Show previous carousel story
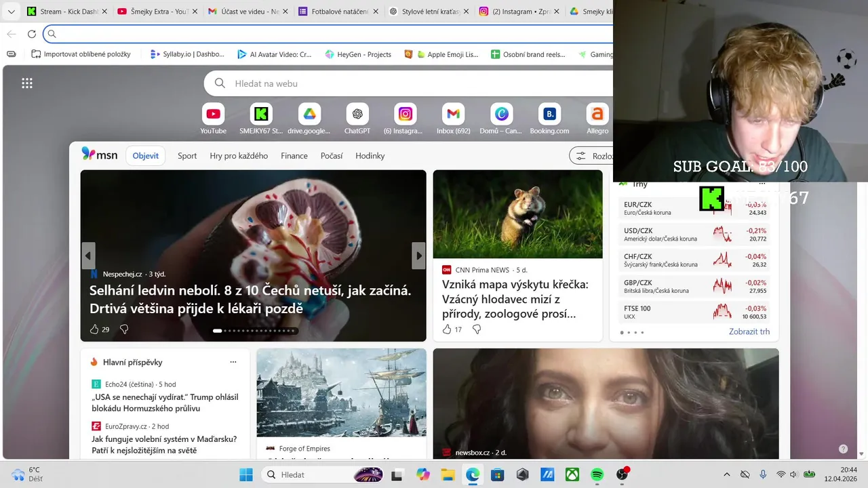 coord(88,256)
